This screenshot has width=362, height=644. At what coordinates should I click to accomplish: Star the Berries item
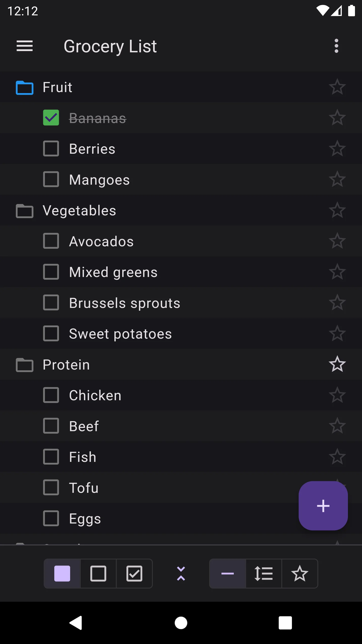(x=337, y=149)
